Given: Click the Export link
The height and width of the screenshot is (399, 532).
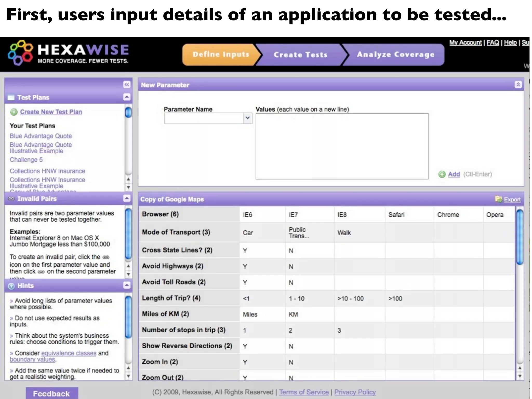Looking at the screenshot, I should coord(512,199).
